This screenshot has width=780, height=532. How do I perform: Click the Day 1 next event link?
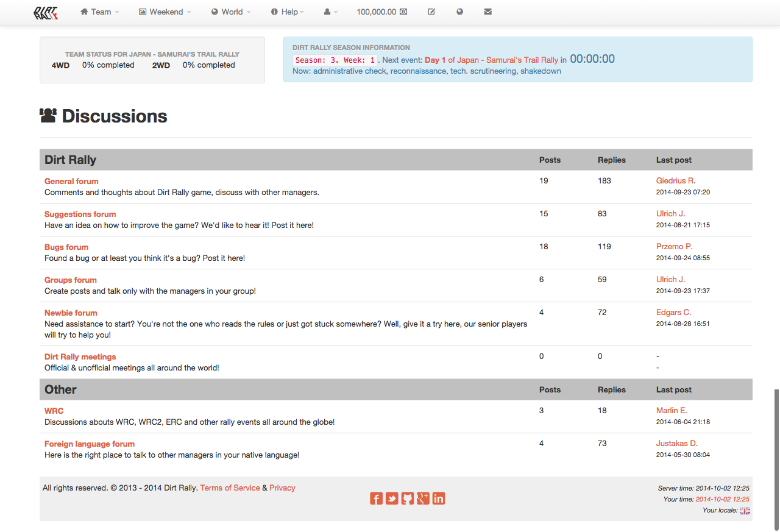click(x=435, y=60)
